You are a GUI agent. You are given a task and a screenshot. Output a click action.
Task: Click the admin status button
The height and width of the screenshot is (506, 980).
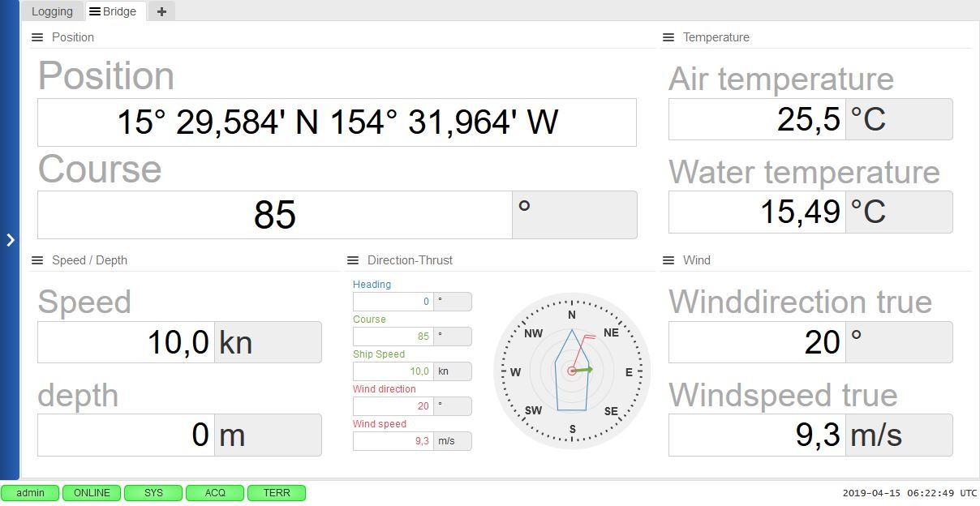(x=31, y=492)
